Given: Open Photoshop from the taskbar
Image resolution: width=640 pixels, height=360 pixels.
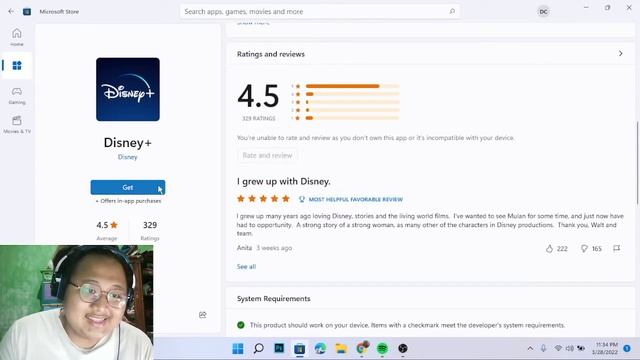Looking at the screenshot, I should (279, 348).
